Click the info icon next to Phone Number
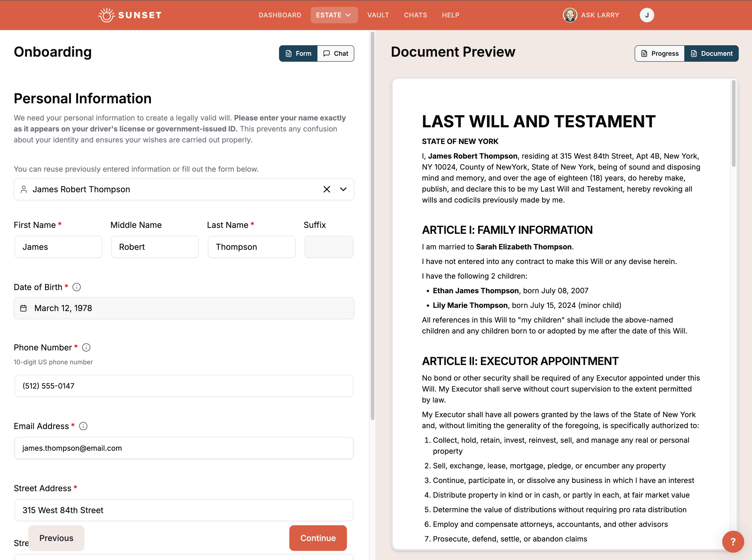 click(86, 347)
